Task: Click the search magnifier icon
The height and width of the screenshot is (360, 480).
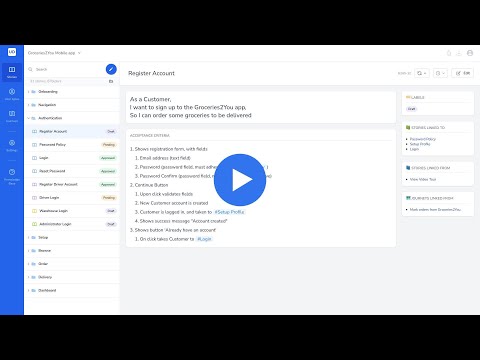Action: (x=30, y=69)
